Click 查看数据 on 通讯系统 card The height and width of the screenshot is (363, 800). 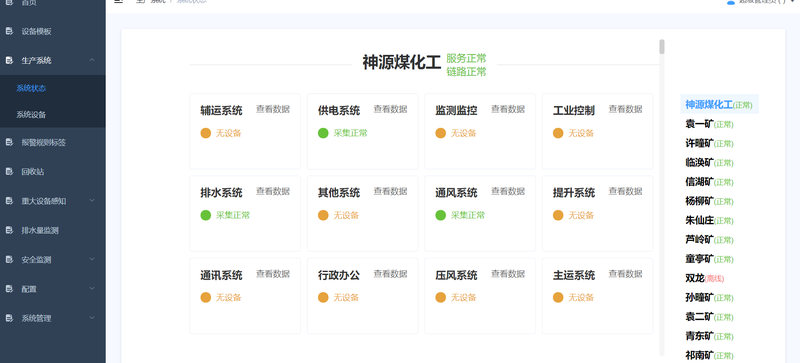point(273,274)
